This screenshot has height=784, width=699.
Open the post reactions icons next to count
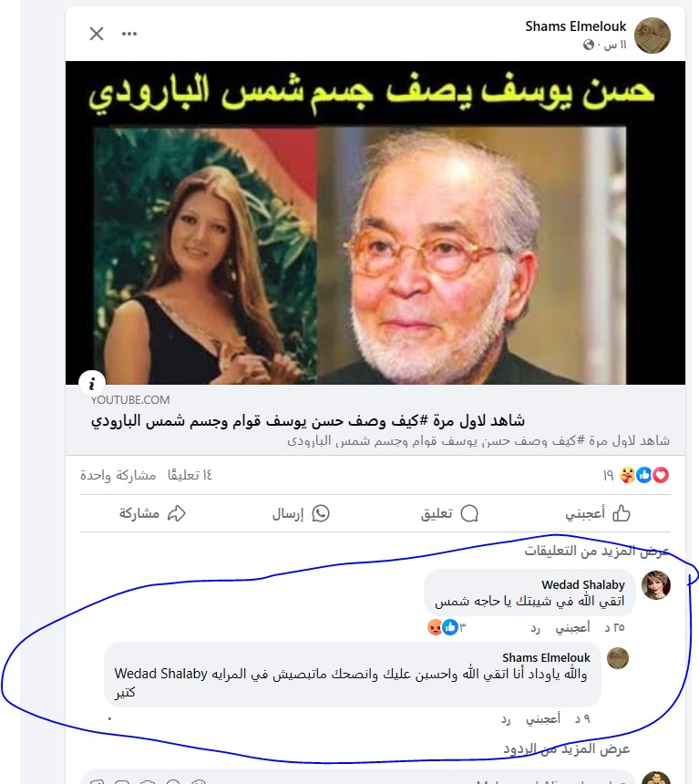(x=644, y=475)
